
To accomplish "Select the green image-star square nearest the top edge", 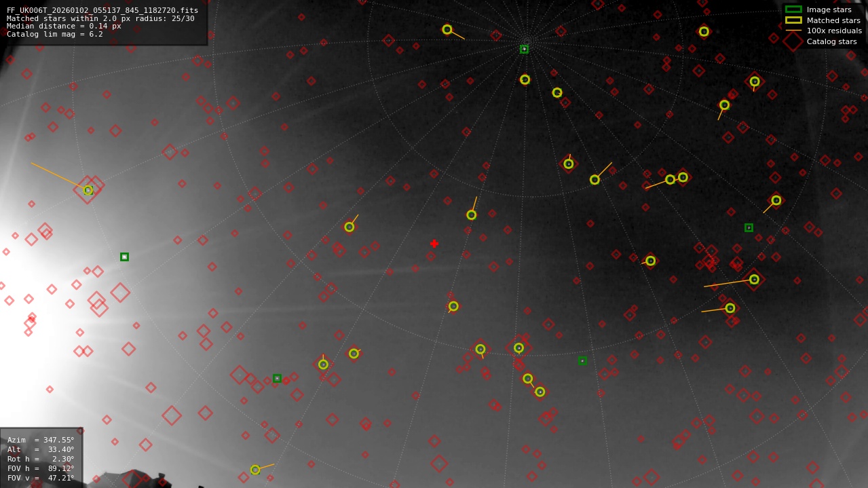I will (x=524, y=49).
